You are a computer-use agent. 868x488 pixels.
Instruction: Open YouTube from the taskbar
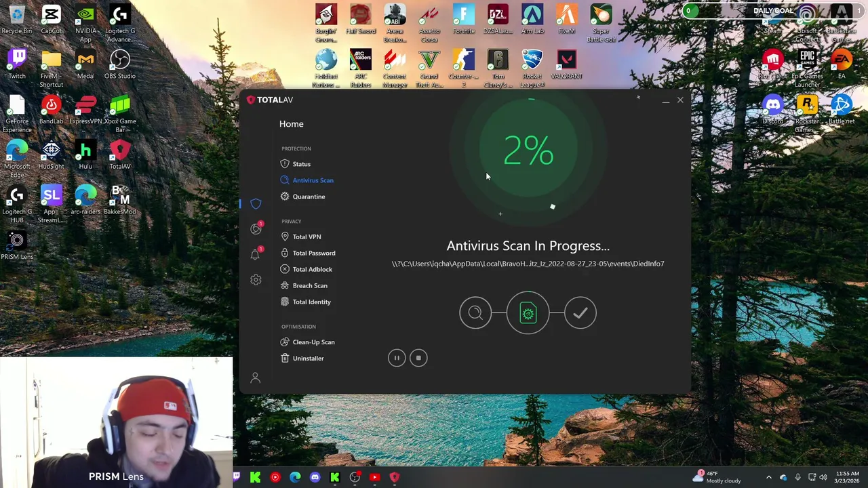coord(374,477)
